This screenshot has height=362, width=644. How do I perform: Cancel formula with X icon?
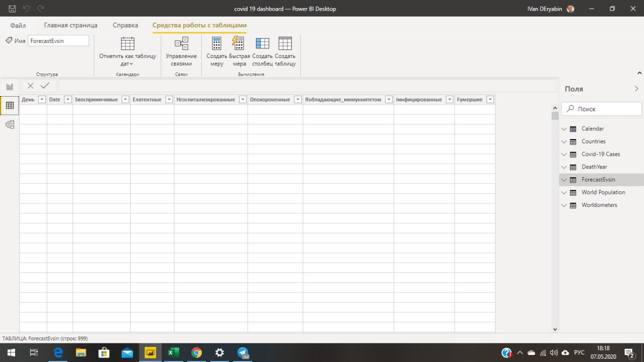31,86
